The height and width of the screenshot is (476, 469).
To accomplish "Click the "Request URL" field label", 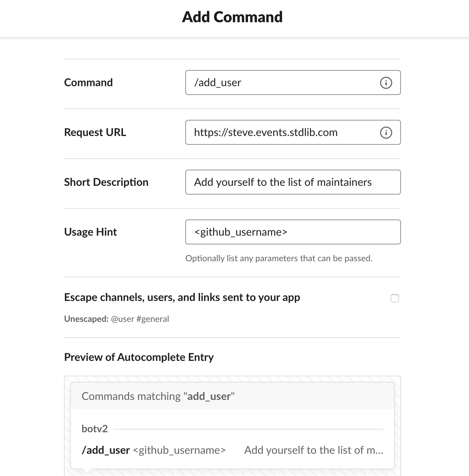I will [95, 132].
